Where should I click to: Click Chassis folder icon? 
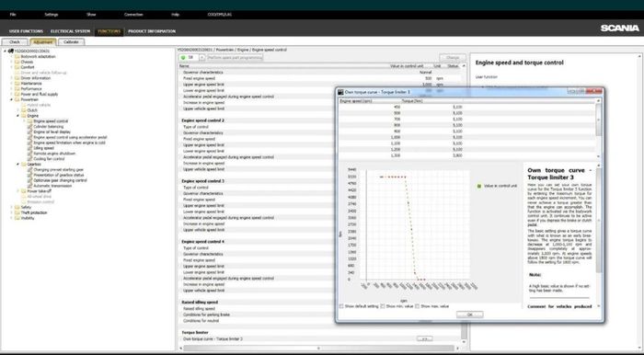pos(17,62)
